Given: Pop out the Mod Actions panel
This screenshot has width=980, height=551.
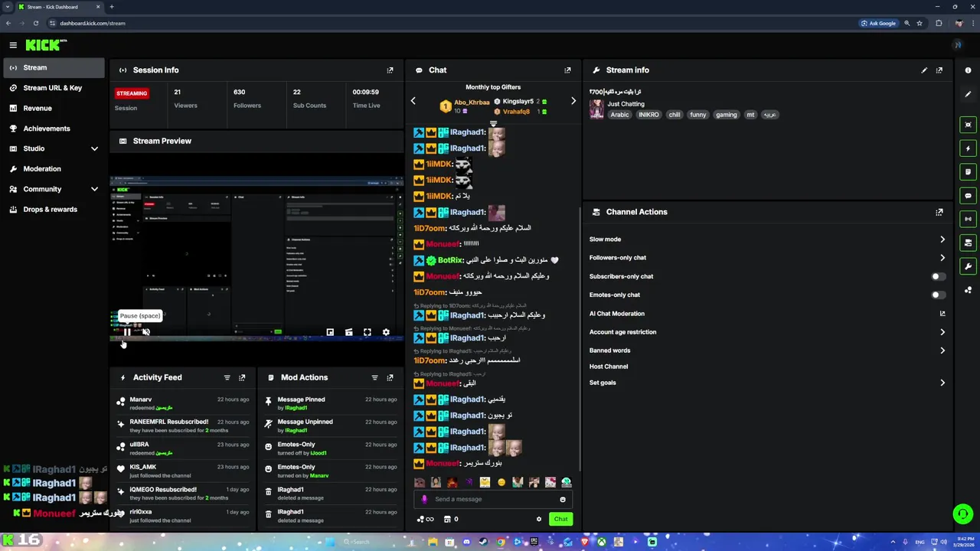Looking at the screenshot, I should (390, 377).
